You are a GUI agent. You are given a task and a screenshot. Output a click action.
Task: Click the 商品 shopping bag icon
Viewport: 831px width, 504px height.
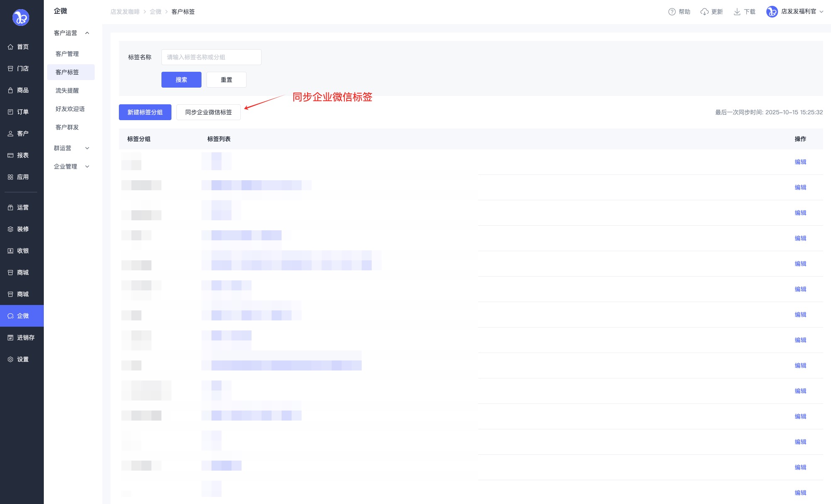[x=10, y=90]
